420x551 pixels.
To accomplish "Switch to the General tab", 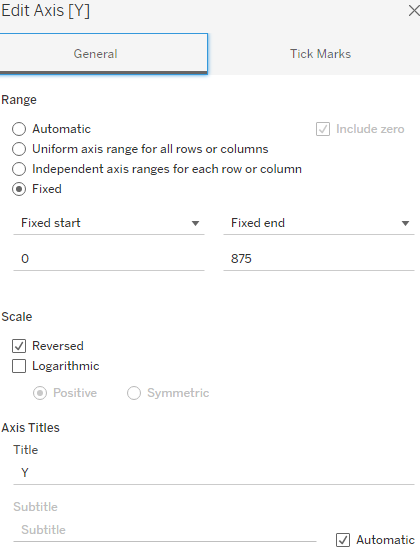I will (x=103, y=54).
